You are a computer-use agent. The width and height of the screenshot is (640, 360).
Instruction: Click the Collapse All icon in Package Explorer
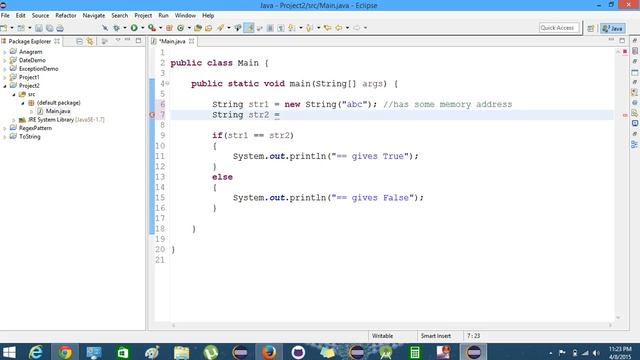pyautogui.click(x=79, y=41)
